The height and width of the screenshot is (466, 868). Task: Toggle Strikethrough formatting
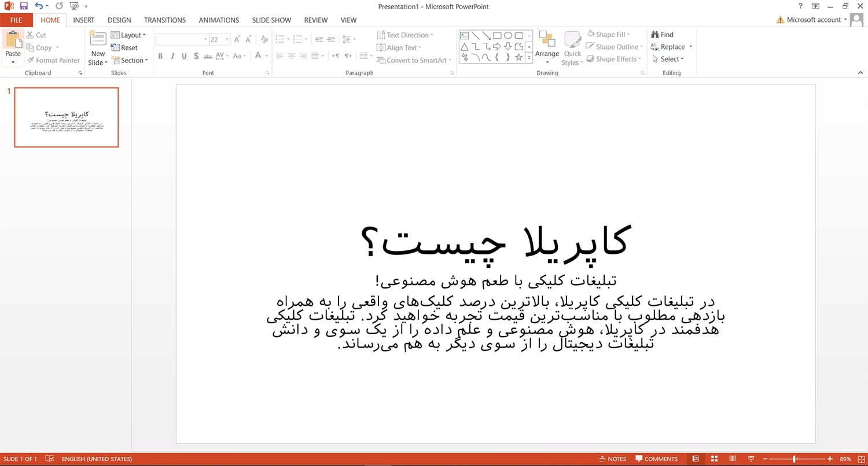(x=208, y=56)
